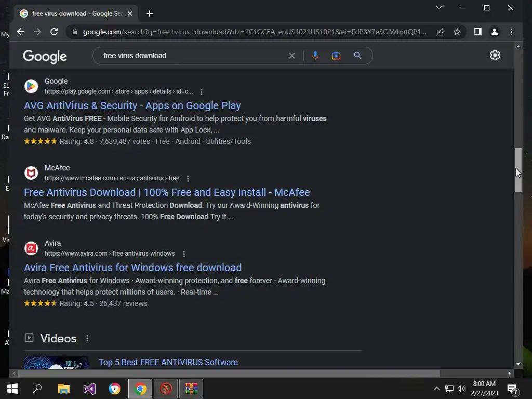This screenshot has width=532, height=399.
Task: Open AVG AntiVirus & Security link
Action: [132, 105]
